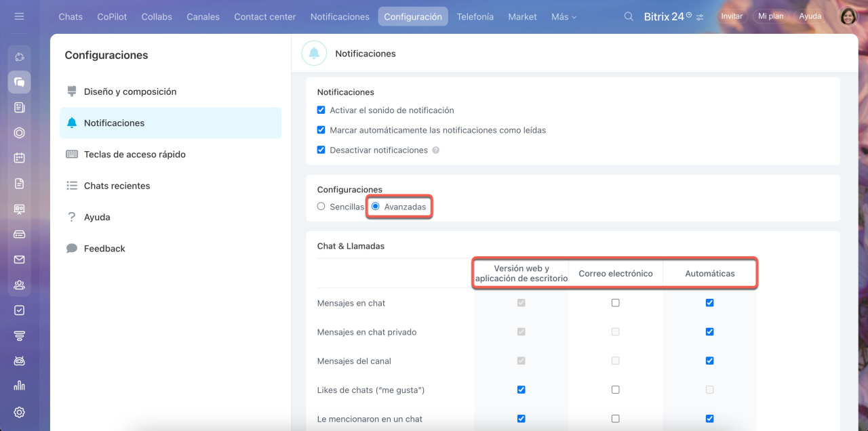Click the bell icon in Notificaciones header
This screenshot has height=431, width=868.
314,54
